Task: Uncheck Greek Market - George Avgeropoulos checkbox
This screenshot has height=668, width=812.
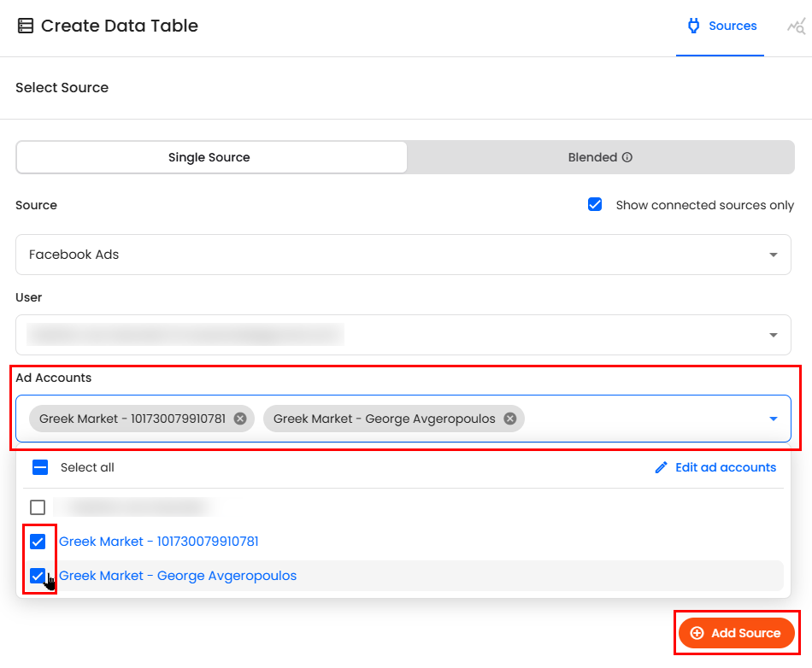Action: point(38,576)
